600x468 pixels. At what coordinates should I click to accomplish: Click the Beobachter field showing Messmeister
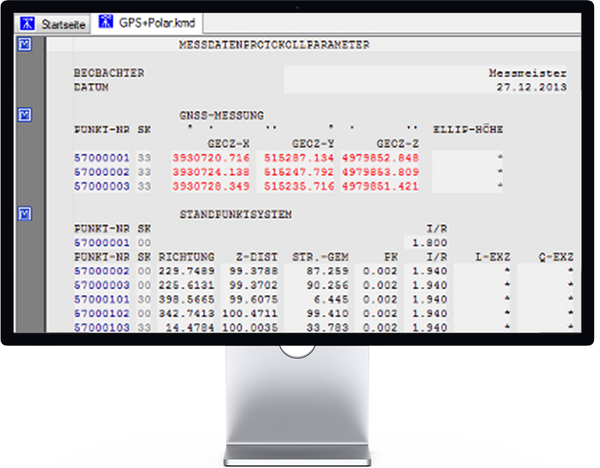coord(527,73)
